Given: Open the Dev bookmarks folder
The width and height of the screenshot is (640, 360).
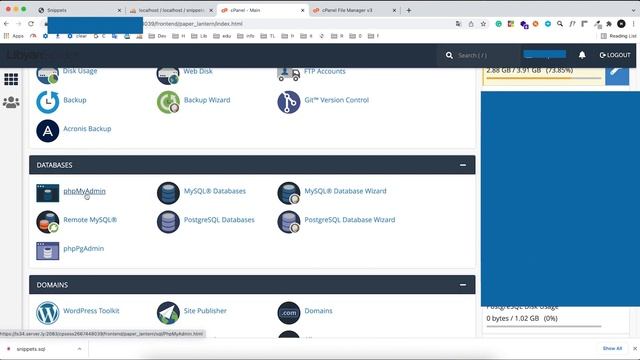Looking at the screenshot, I should click(157, 36).
